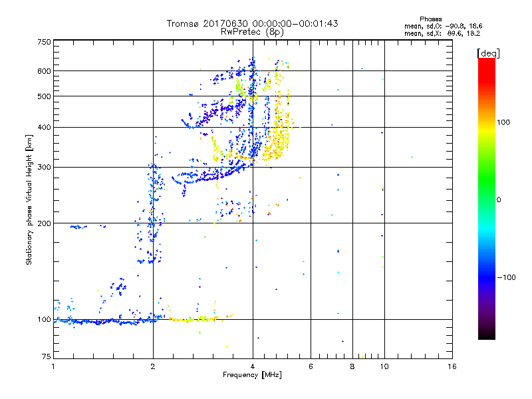Click the '300' y-axis tick label
The height and width of the screenshot is (399, 532).
tap(44, 168)
